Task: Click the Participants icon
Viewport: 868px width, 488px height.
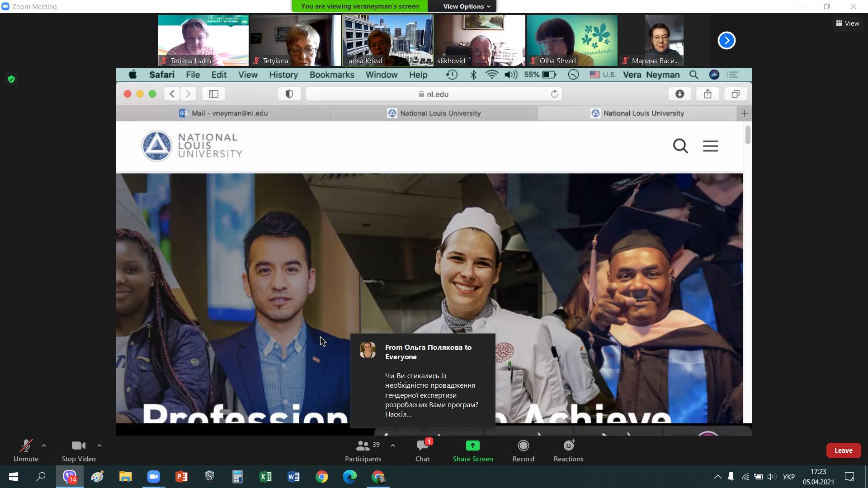Action: (x=363, y=446)
